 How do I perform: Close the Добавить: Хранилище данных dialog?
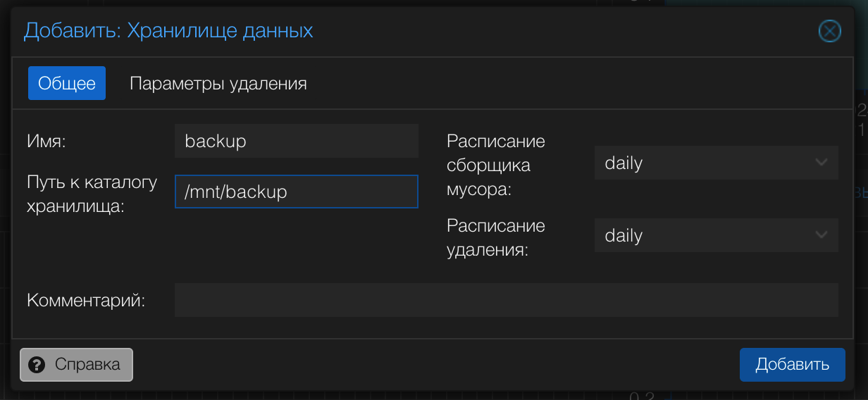click(829, 32)
